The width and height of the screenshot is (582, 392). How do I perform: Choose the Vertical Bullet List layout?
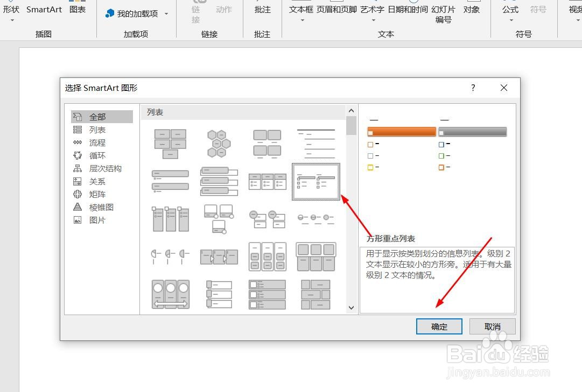(170, 182)
